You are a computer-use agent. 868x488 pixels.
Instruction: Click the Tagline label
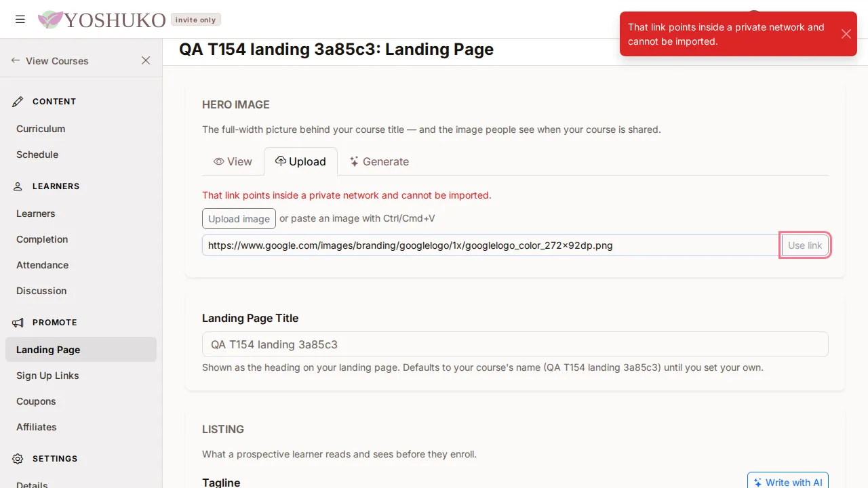(x=221, y=483)
